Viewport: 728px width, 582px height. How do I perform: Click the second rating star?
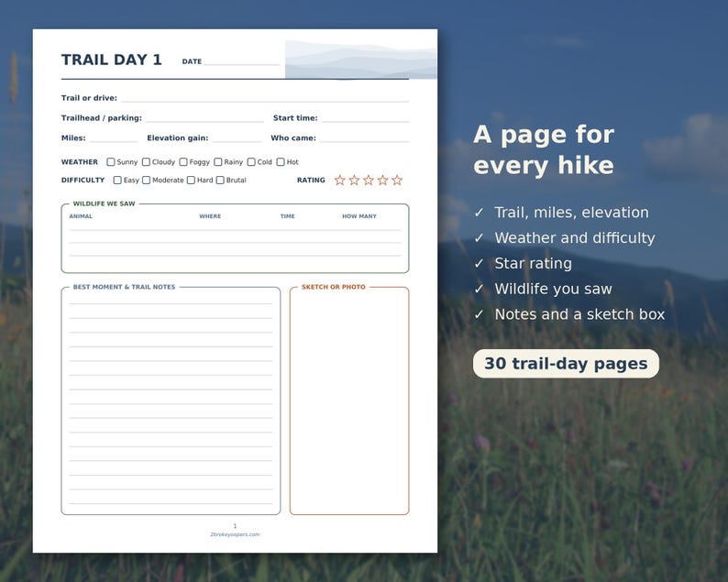[354, 180]
